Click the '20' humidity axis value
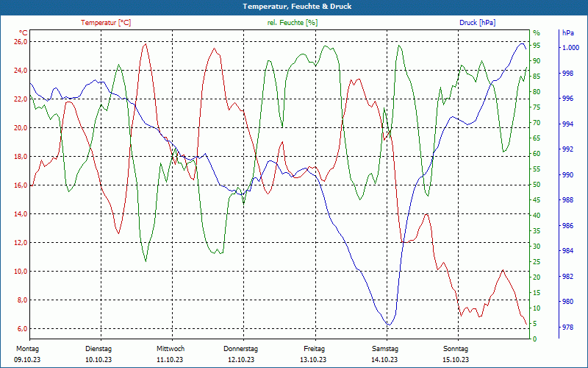The height and width of the screenshot is (368, 588). point(537,277)
